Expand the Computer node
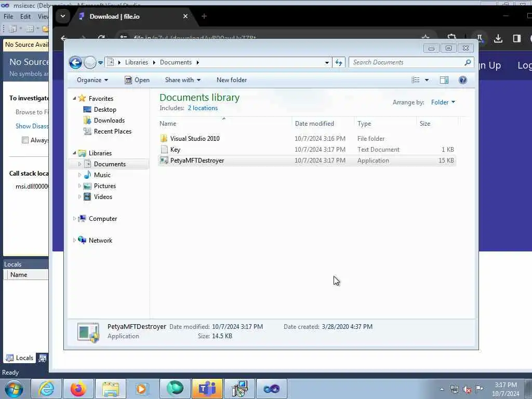The image size is (532, 399). pyautogui.click(x=74, y=219)
